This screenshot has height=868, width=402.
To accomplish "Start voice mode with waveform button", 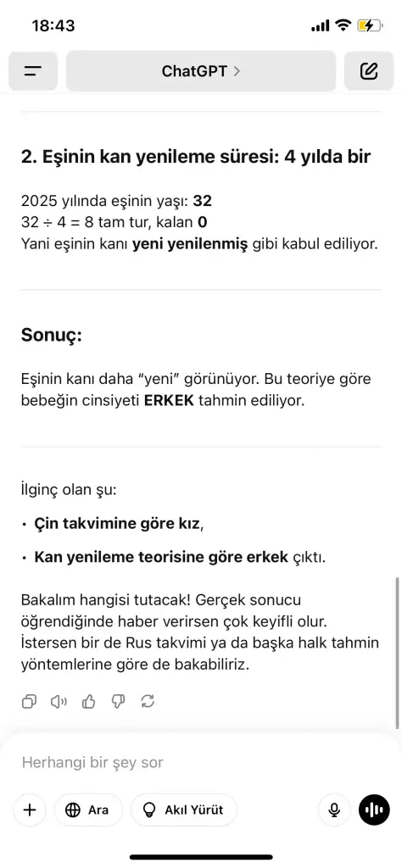I will [x=374, y=810].
